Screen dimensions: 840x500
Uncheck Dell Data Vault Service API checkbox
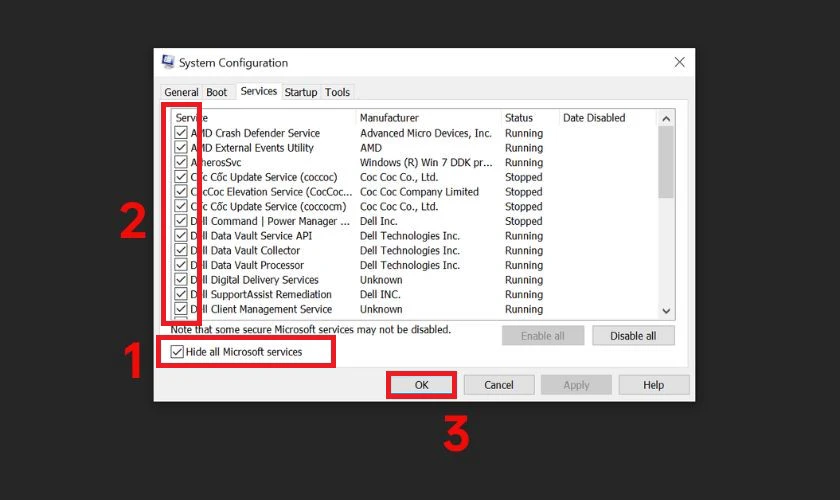[x=181, y=236]
